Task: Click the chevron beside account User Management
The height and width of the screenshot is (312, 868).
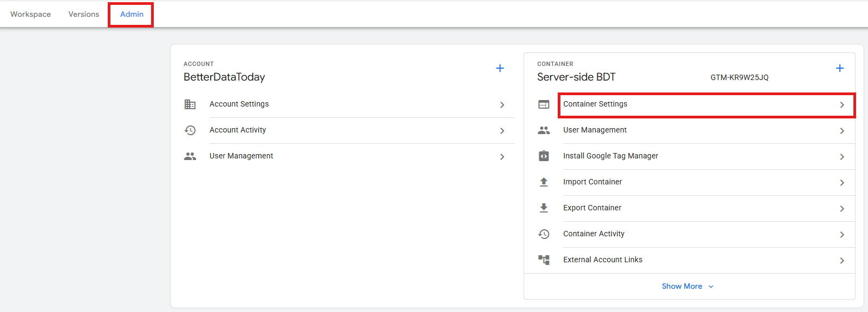Action: [502, 157]
